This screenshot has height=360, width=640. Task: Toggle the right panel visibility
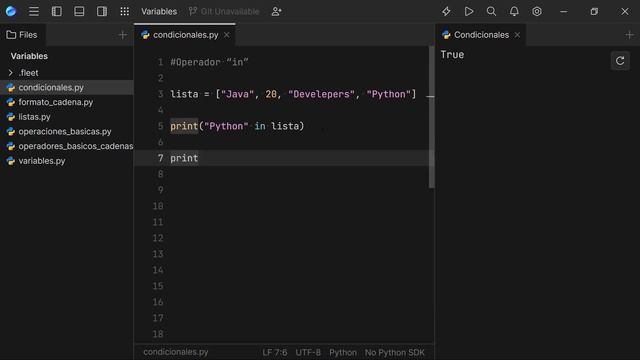102,11
